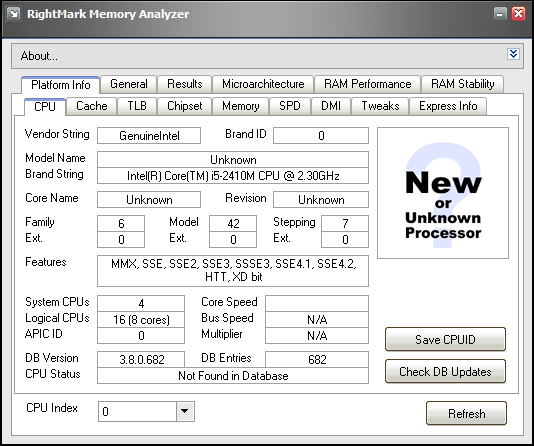
Task: Click the Model Name Unknown field
Action: [x=233, y=160]
